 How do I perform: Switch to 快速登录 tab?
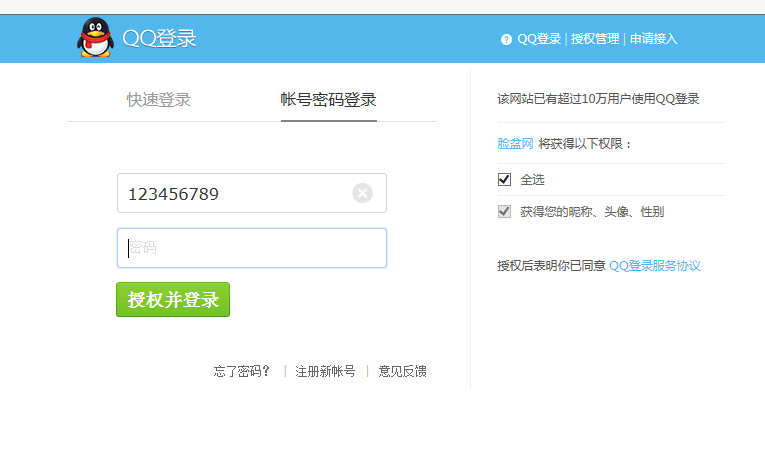159,99
